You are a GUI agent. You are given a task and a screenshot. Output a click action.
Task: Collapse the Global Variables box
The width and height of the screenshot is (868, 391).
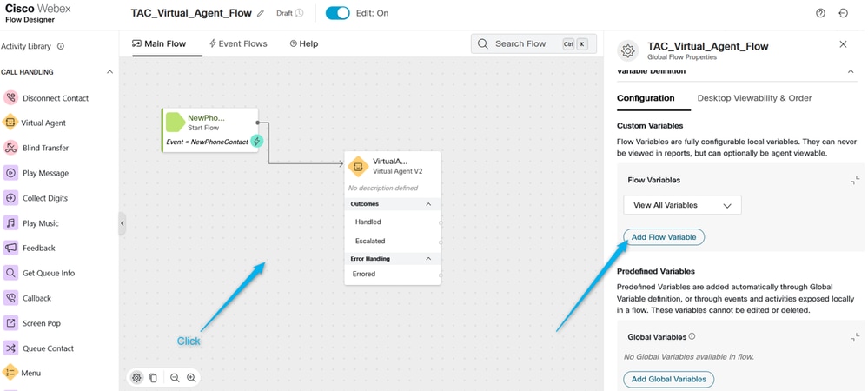[855, 337]
